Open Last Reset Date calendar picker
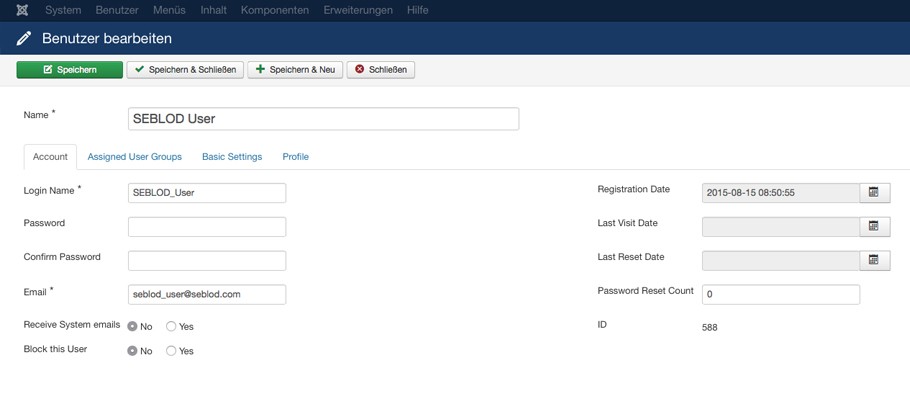 click(x=874, y=260)
